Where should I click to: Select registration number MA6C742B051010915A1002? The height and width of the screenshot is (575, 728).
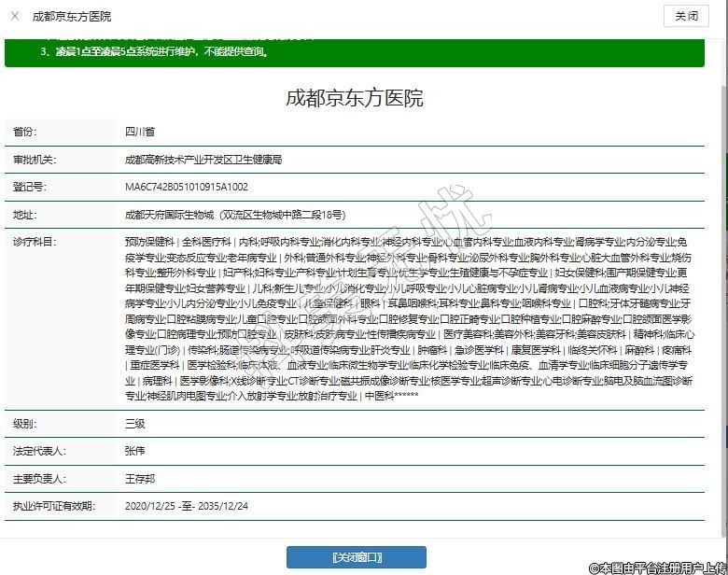(x=186, y=187)
